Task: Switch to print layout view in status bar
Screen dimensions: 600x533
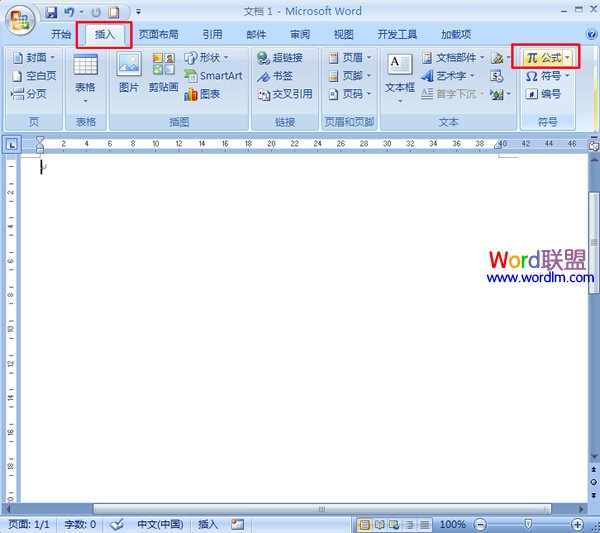Action: coord(365,524)
